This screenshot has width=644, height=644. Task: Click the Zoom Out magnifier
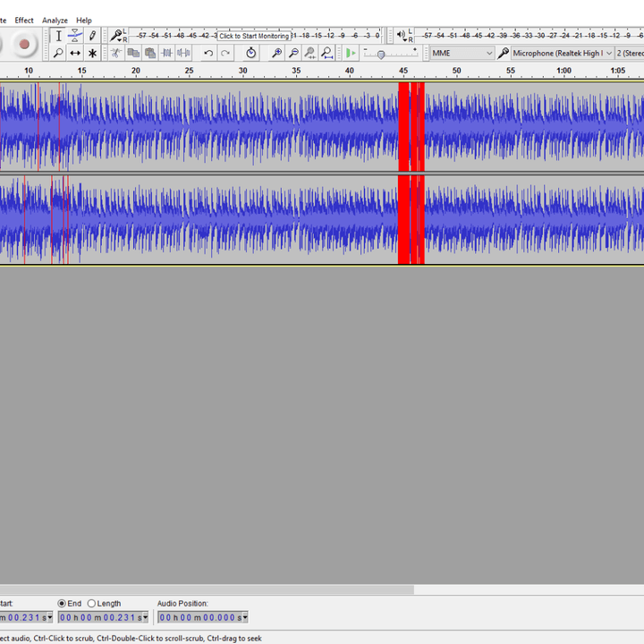[293, 53]
